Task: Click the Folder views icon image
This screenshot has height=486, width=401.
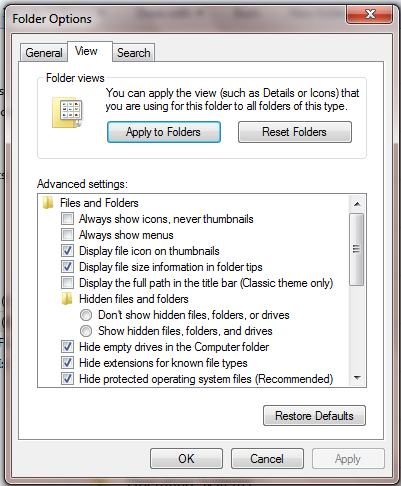Action: pyautogui.click(x=67, y=113)
